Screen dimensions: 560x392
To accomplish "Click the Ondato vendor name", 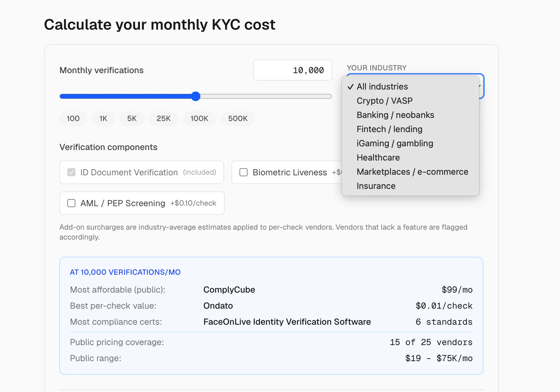I will [218, 306].
